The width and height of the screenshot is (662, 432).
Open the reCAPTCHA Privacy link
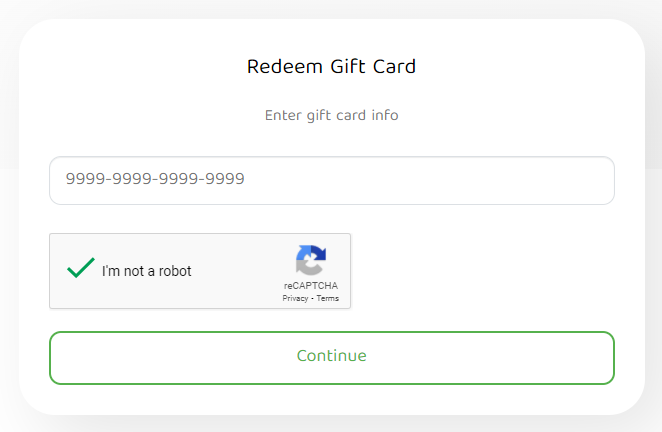(x=295, y=298)
